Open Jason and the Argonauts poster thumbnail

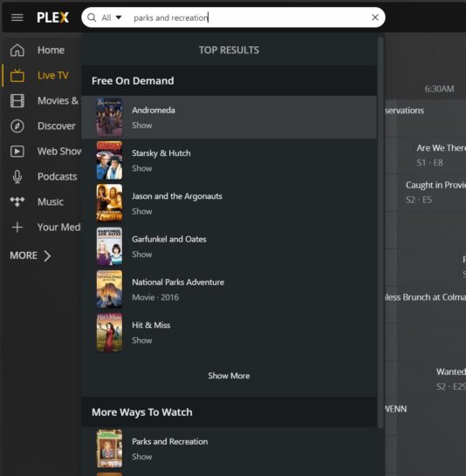point(109,203)
